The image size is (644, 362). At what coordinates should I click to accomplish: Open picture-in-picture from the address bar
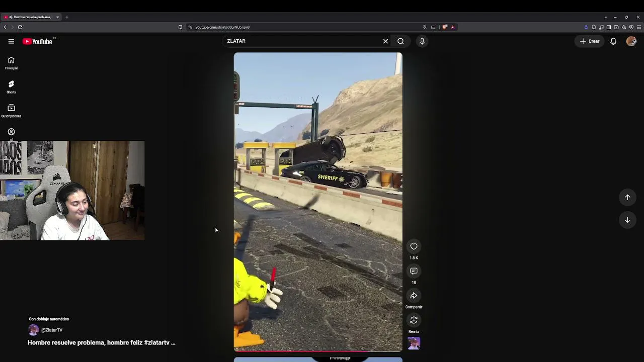pyautogui.click(x=433, y=27)
